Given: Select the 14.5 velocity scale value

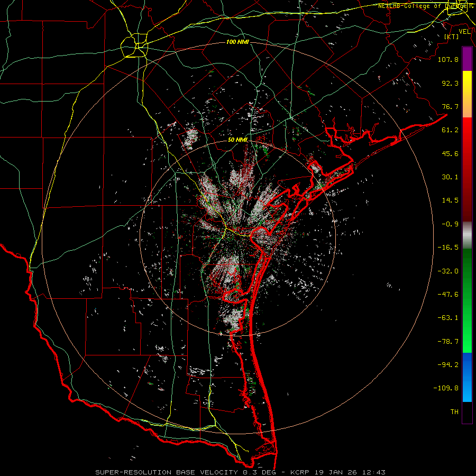Looking at the screenshot, I should [x=450, y=200].
